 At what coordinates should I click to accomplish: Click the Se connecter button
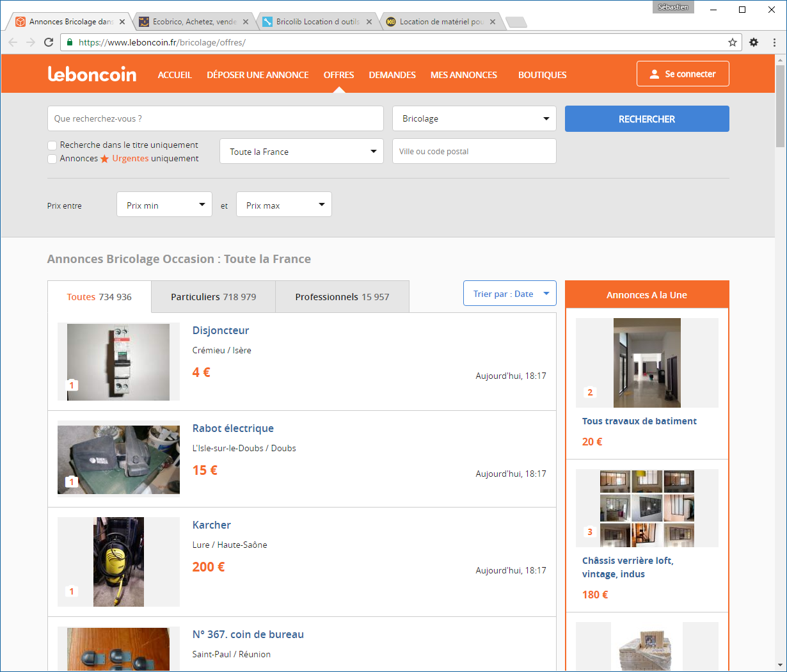[x=683, y=74]
